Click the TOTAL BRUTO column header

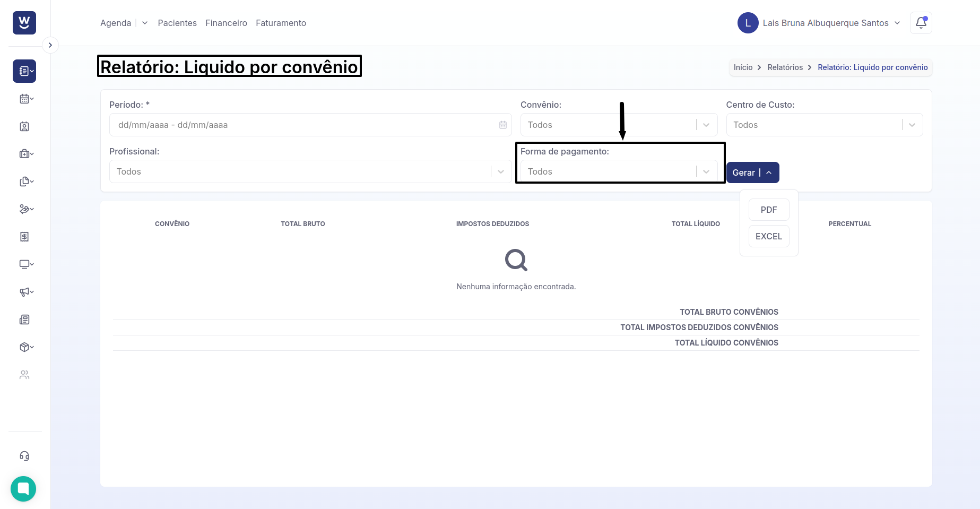tap(303, 224)
